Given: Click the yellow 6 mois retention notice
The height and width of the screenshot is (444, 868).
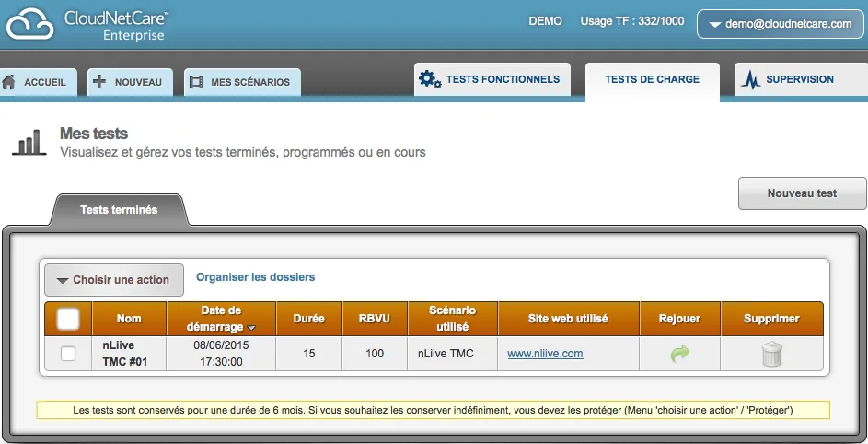Looking at the screenshot, I should tap(433, 410).
